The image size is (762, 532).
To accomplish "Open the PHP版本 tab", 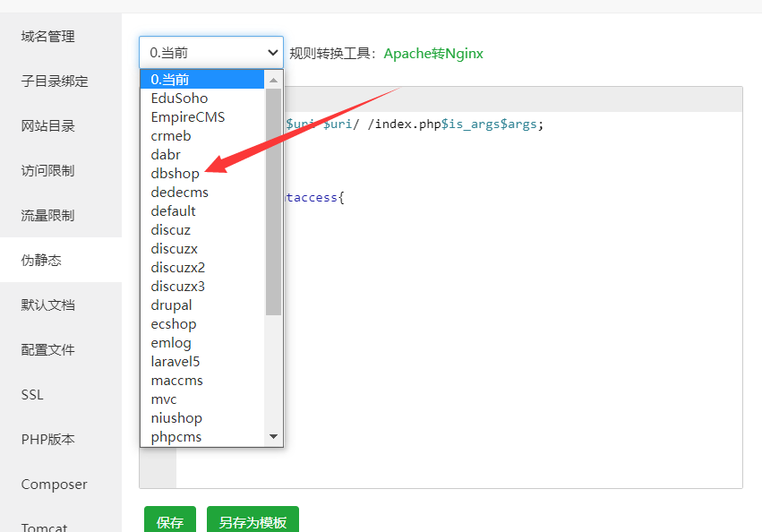I will click(48, 440).
